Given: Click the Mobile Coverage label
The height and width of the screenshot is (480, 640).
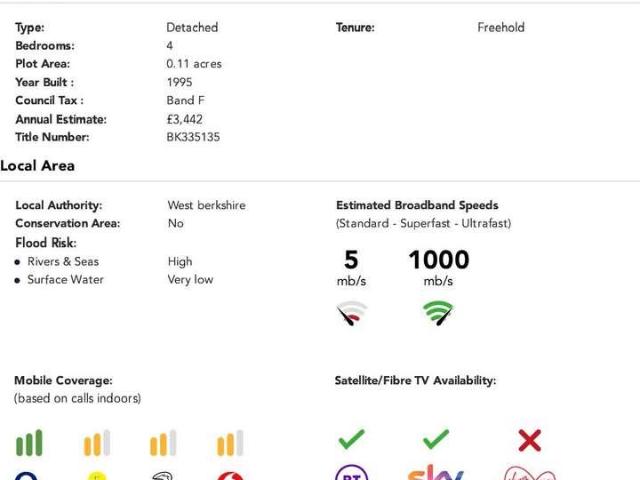Looking at the screenshot, I should [63, 380].
